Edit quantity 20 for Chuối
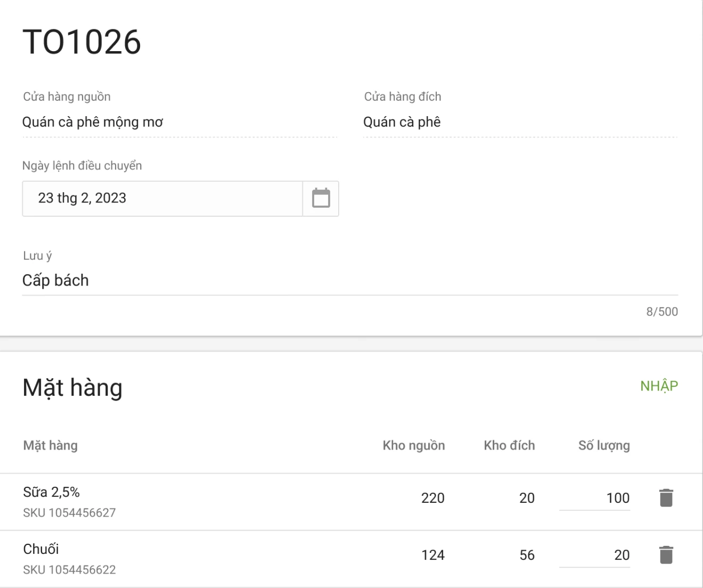The image size is (703, 588). tap(595, 555)
